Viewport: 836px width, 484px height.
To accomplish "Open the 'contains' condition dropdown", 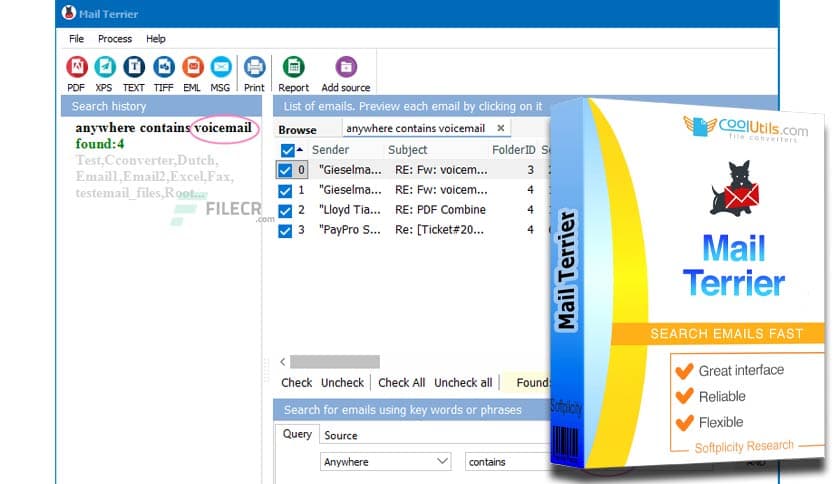I will point(507,462).
